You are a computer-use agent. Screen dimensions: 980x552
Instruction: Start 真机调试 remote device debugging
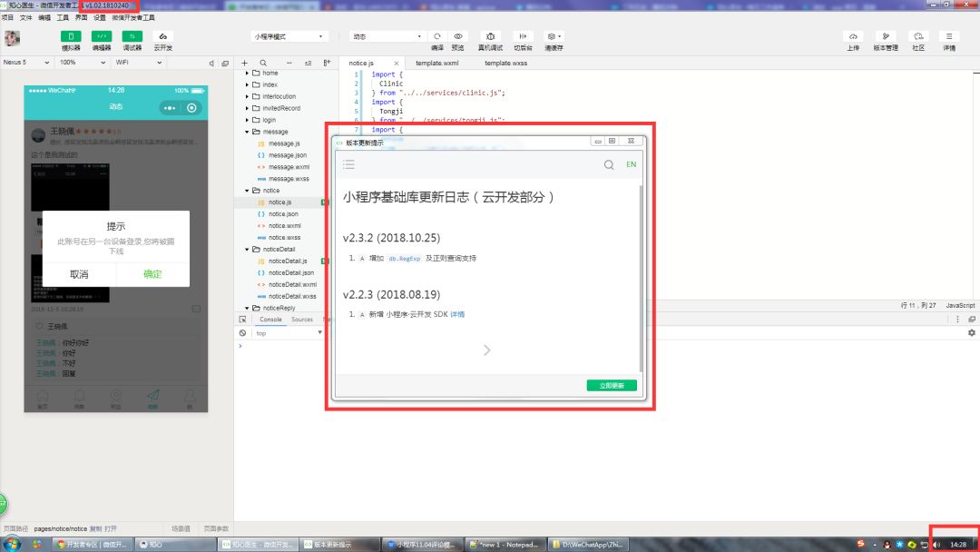[x=491, y=36]
